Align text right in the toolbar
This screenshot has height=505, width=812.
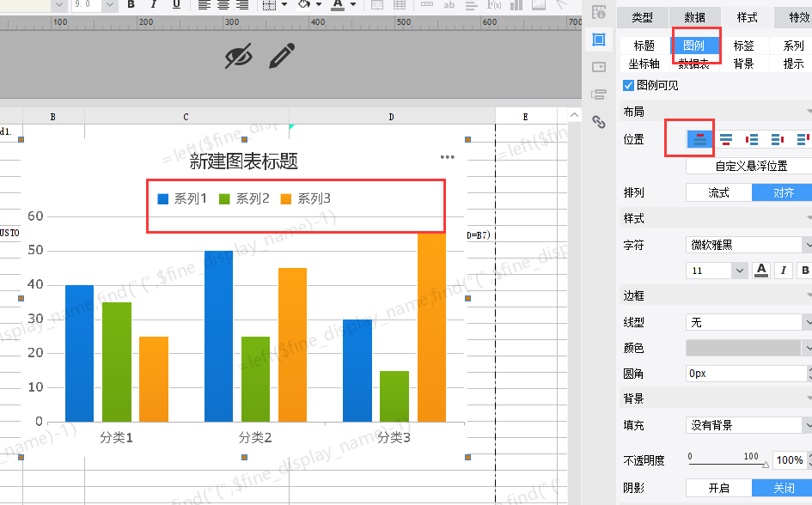coord(242,5)
